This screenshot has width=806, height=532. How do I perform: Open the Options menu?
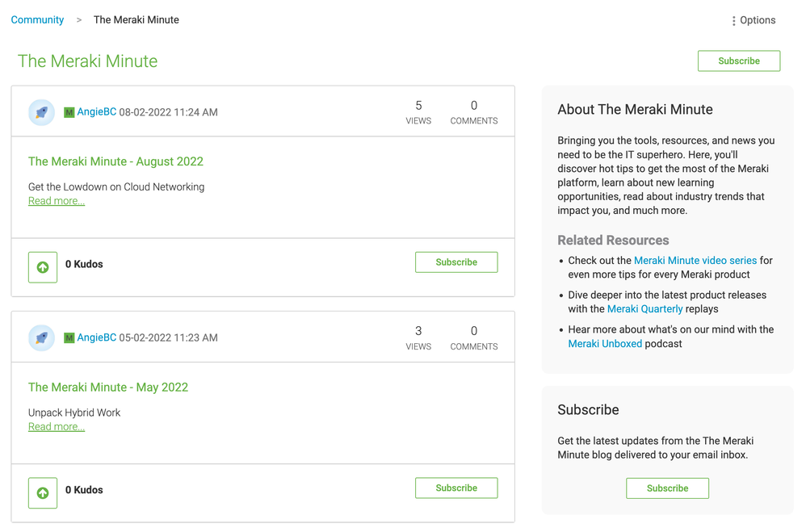(753, 20)
